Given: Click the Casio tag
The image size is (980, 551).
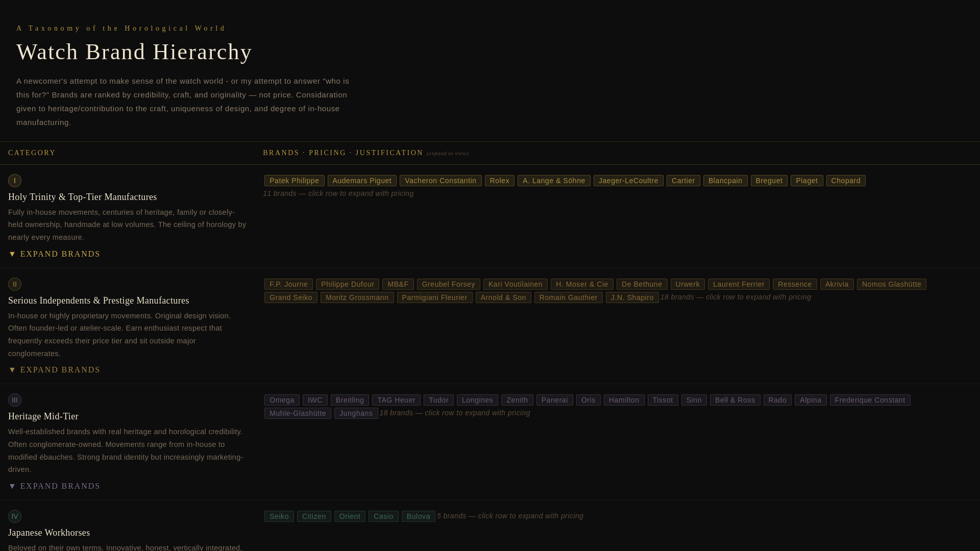Looking at the screenshot, I should click(x=383, y=516).
